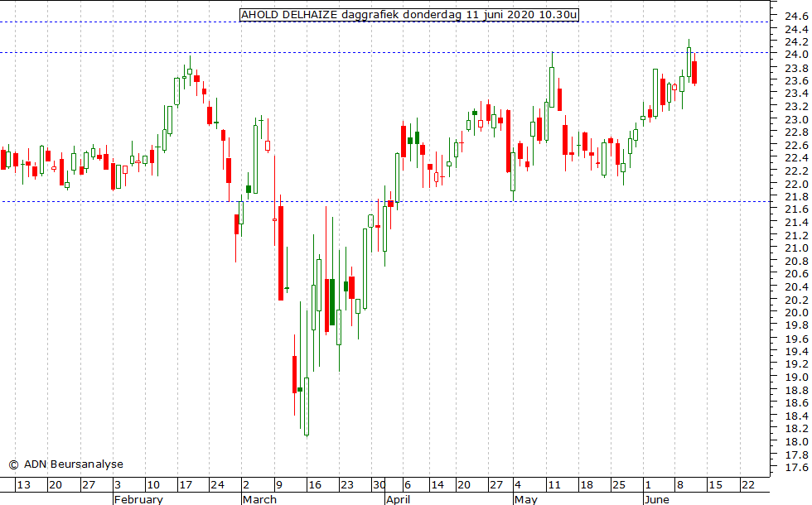Click the date label 14 on time axis
The image size is (812, 505).
coord(437,485)
